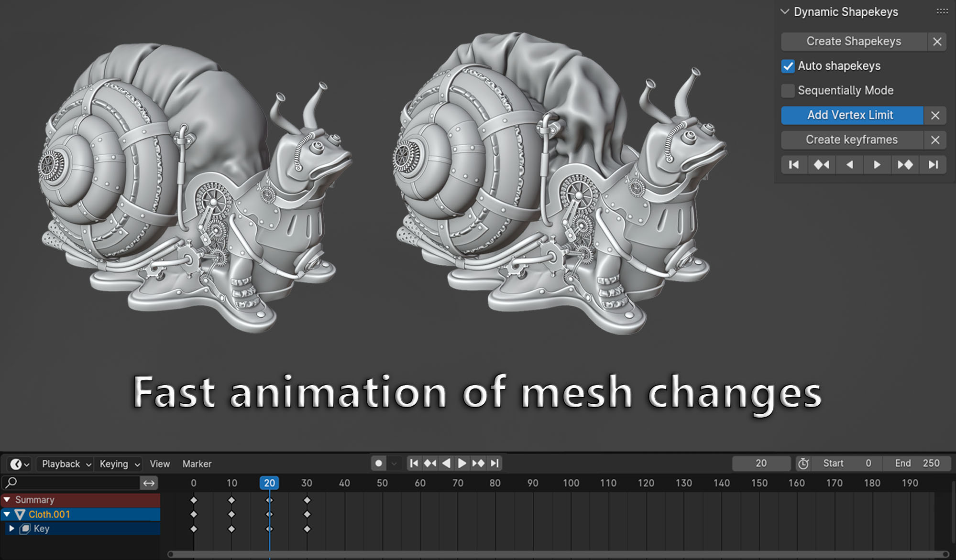Click Jump to Last Frame in Dynamic Shapekeys panel
Viewport: 956px width, 560px height.
[933, 164]
